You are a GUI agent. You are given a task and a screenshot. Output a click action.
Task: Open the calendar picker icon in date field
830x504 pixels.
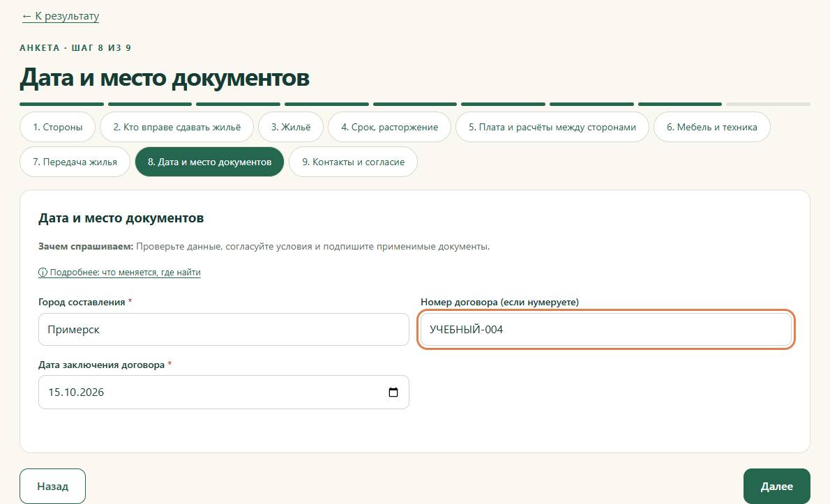pyautogui.click(x=393, y=392)
